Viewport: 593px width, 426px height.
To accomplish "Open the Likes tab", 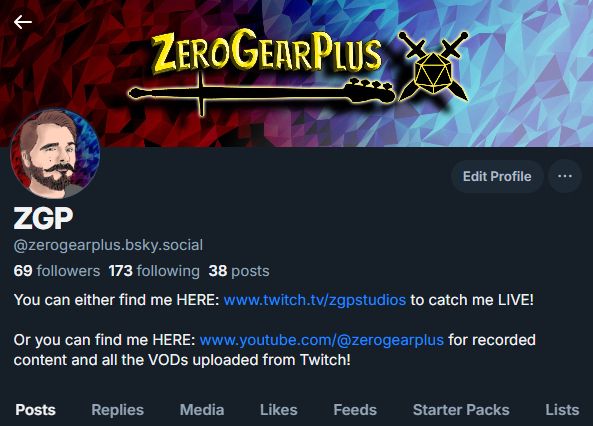I will click(x=279, y=410).
